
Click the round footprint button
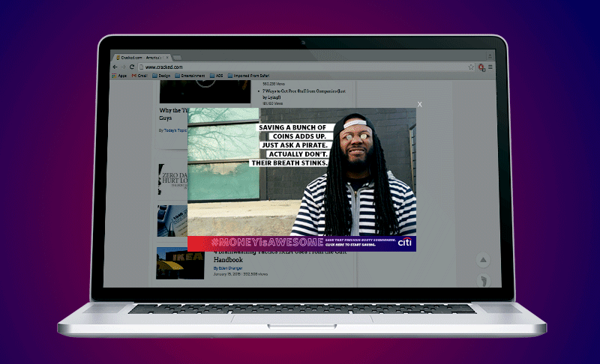(484, 281)
